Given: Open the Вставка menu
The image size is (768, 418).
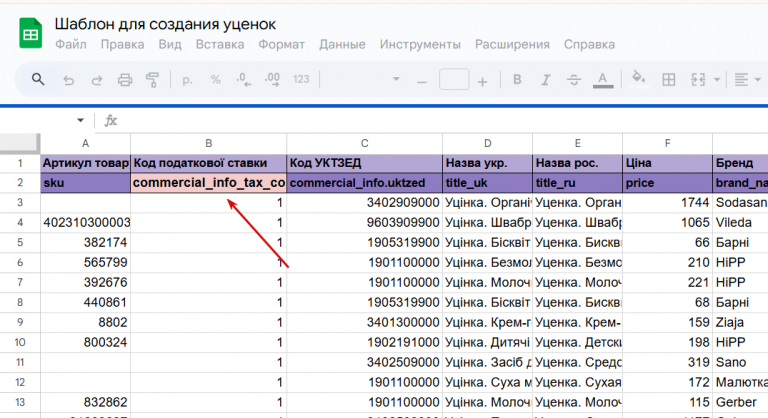Looking at the screenshot, I should point(220,45).
